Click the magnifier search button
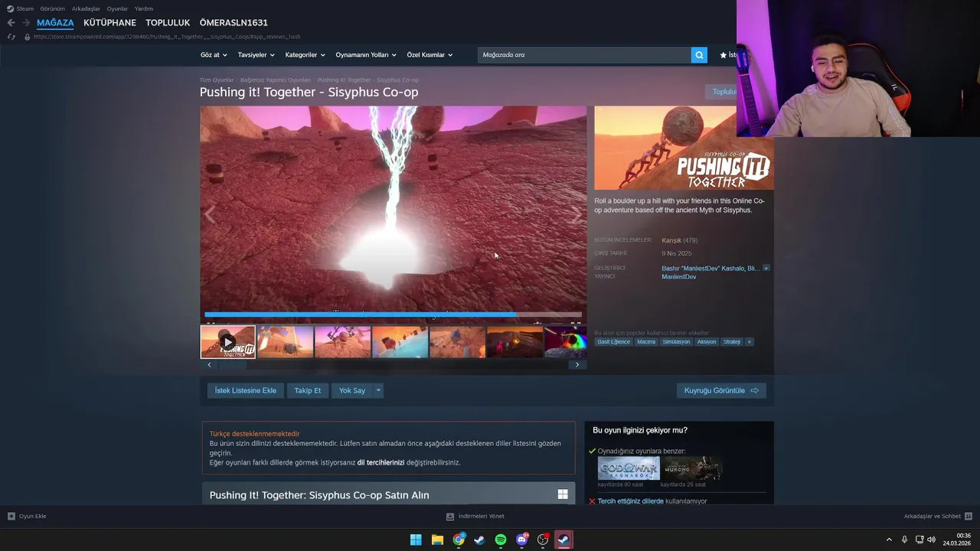The image size is (980, 551). (x=699, y=55)
